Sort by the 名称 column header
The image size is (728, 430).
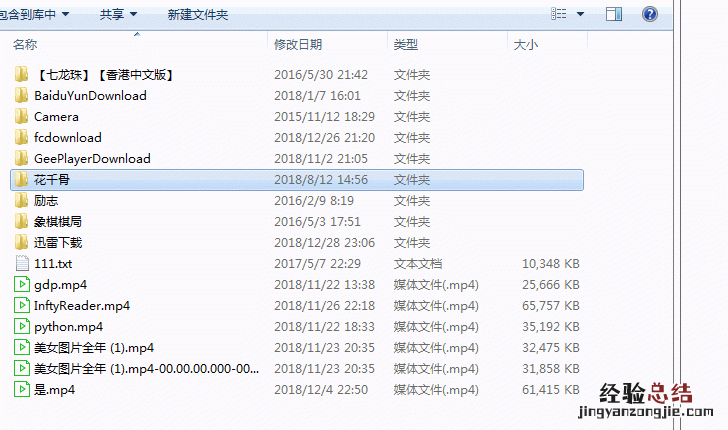point(25,45)
